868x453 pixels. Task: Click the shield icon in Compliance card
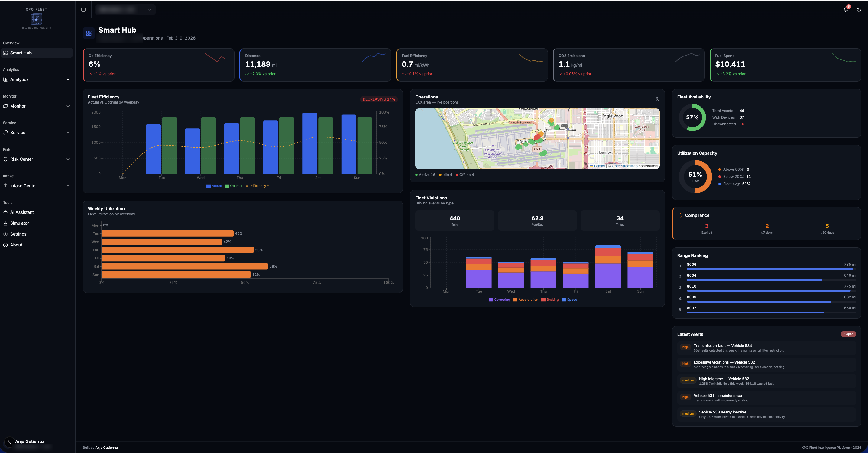click(x=680, y=215)
